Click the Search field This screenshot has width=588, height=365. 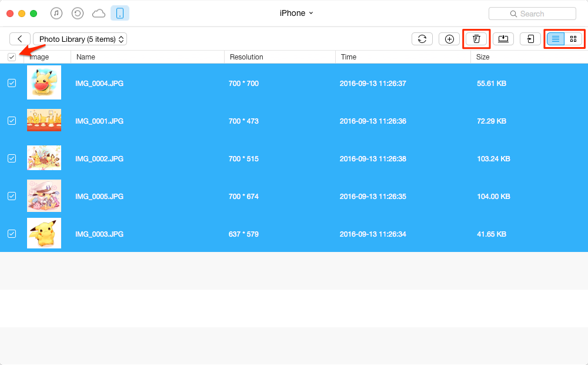tap(533, 14)
